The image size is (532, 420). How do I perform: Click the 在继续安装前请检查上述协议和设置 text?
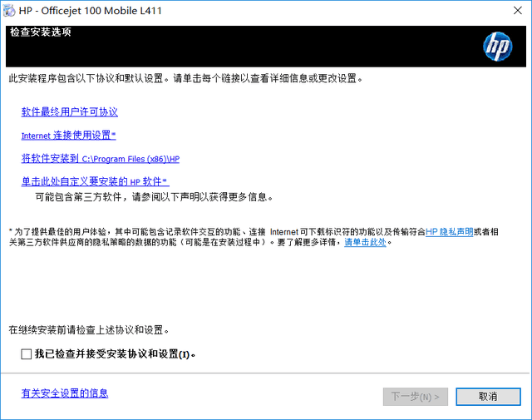[x=89, y=330]
